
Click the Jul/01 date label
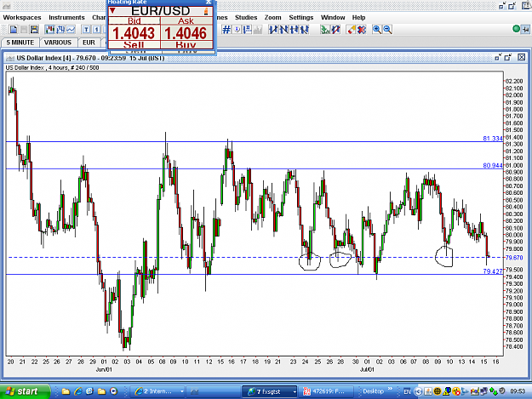[x=367, y=369]
